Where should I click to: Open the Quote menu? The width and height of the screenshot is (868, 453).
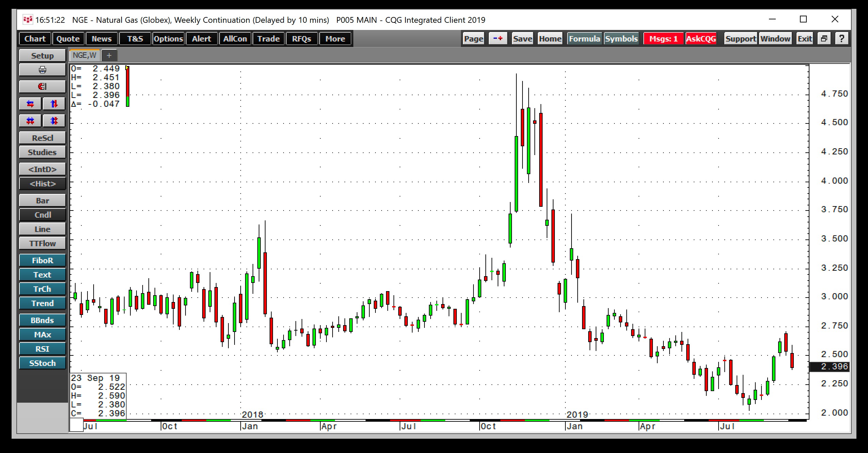[68, 38]
